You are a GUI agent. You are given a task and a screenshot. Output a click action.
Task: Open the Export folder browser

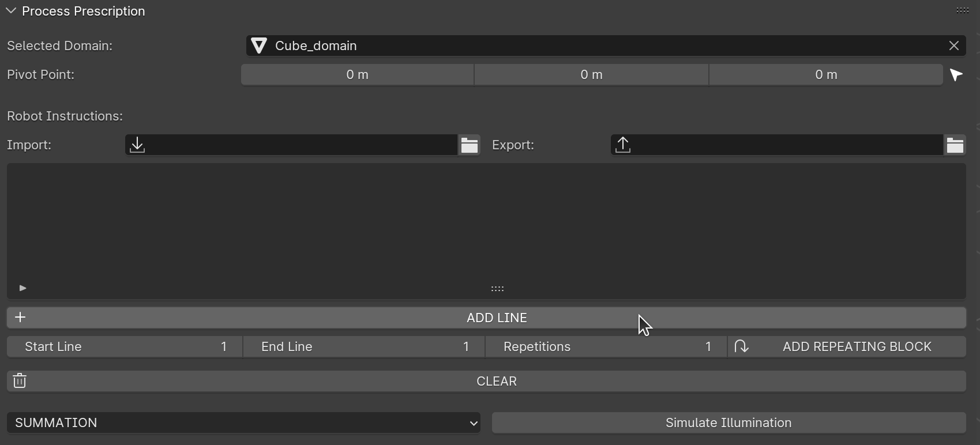pos(955,145)
